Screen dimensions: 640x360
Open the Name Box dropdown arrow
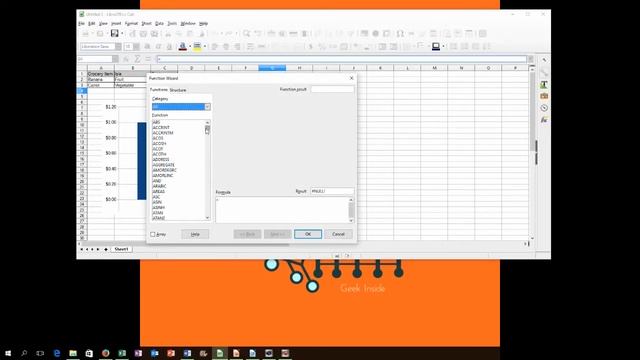coord(115,59)
